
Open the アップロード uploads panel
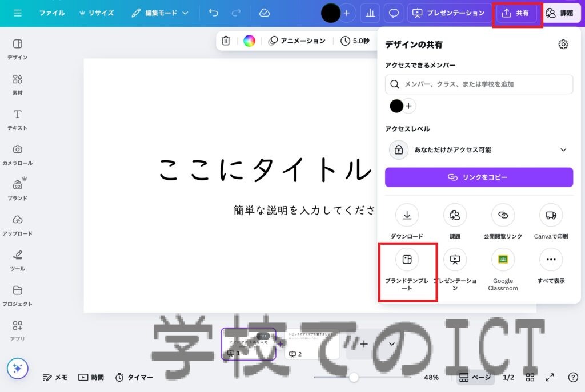(x=18, y=225)
